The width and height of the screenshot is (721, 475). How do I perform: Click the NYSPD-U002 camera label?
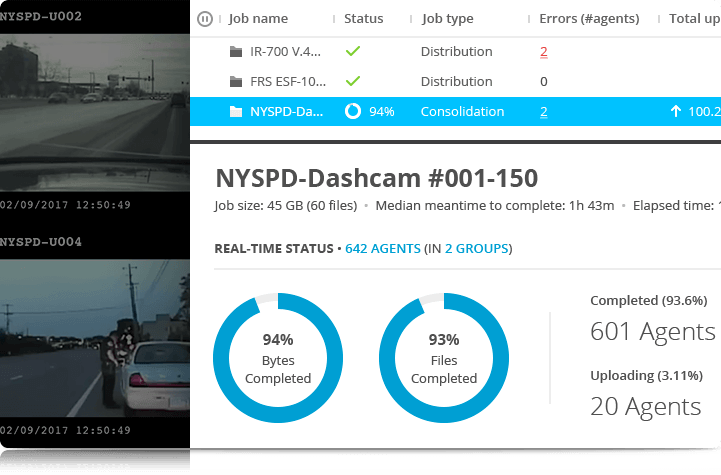(41, 17)
